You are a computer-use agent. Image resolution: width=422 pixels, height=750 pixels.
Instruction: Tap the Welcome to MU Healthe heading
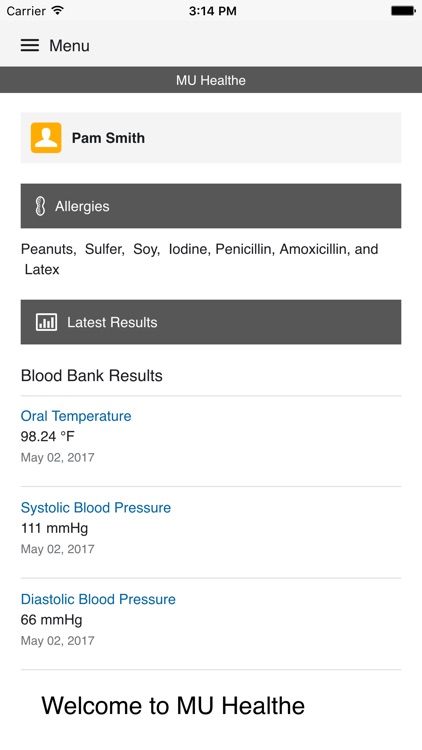tap(173, 706)
